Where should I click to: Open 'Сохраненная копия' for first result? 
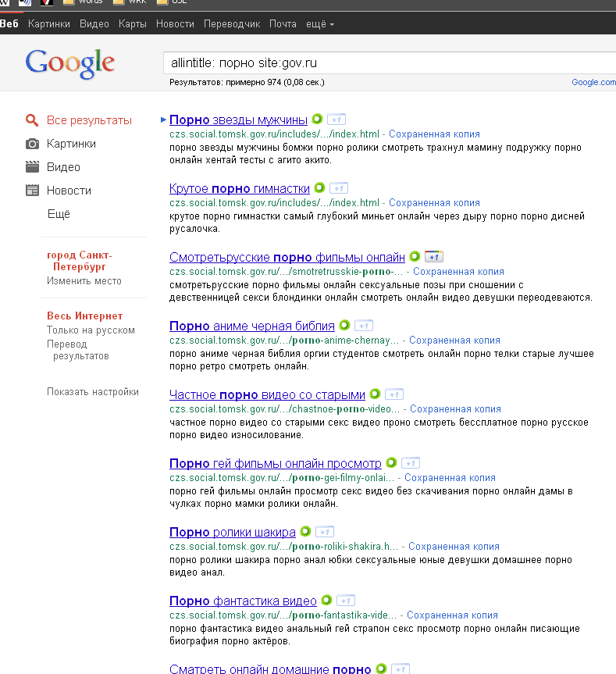tap(434, 134)
